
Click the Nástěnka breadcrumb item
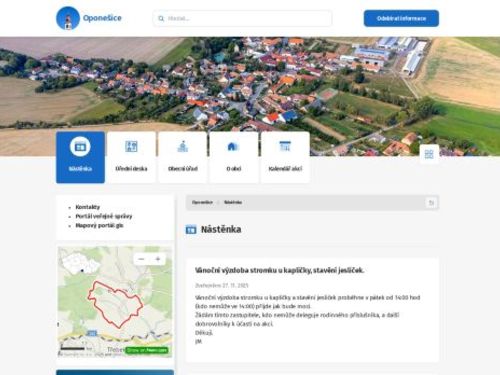tap(233, 202)
